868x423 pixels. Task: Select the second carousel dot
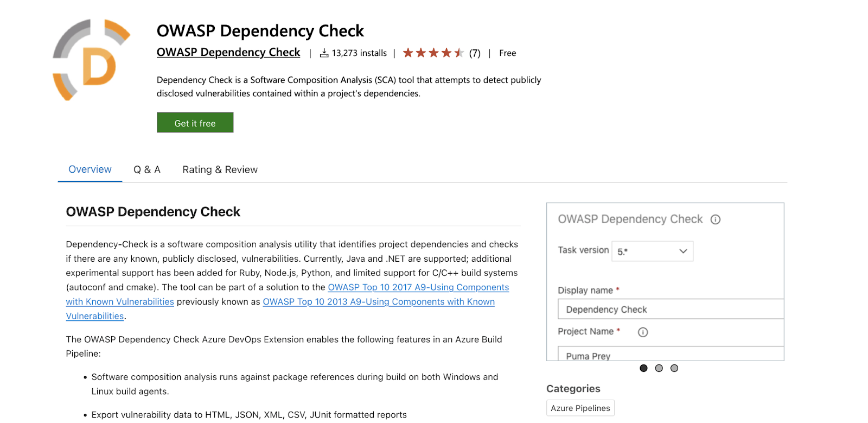coord(659,368)
